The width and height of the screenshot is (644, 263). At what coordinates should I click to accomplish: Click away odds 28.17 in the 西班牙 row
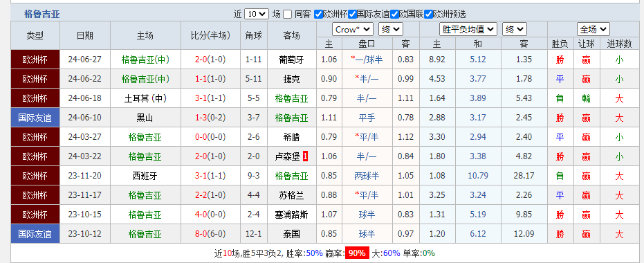524,176
